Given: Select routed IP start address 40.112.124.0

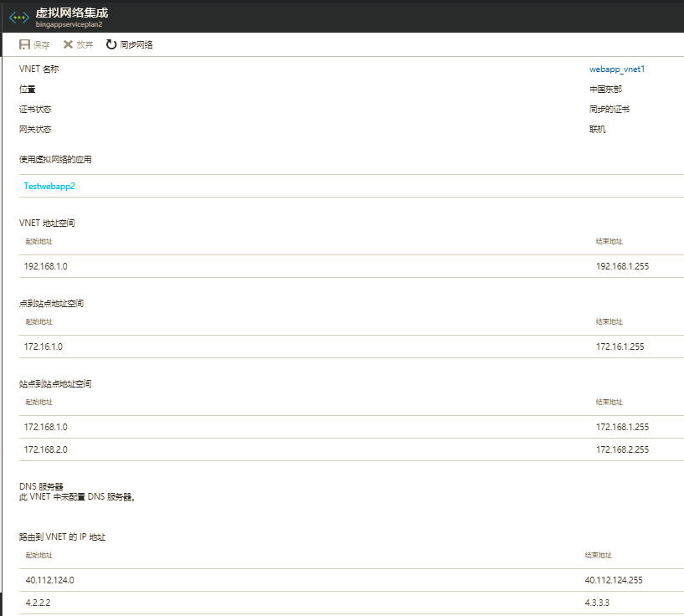Looking at the screenshot, I should coord(49,580).
